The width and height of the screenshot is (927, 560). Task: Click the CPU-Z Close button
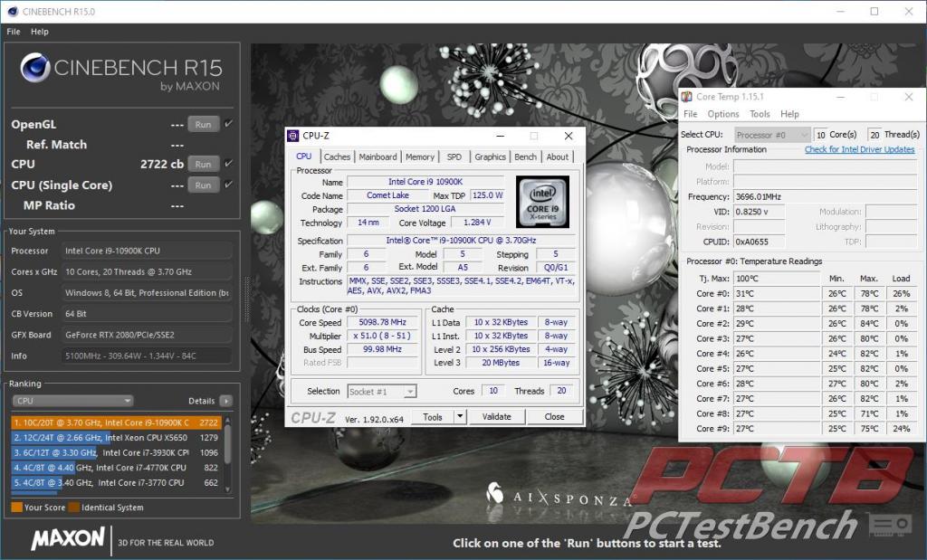(x=554, y=416)
